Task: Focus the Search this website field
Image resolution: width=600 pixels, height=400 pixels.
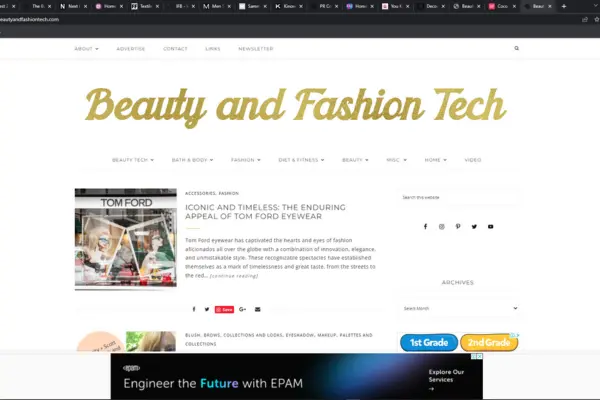Action: point(458,198)
